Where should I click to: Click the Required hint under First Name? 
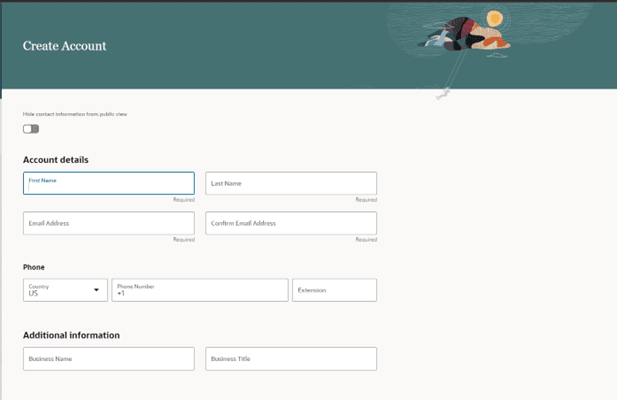click(x=183, y=200)
